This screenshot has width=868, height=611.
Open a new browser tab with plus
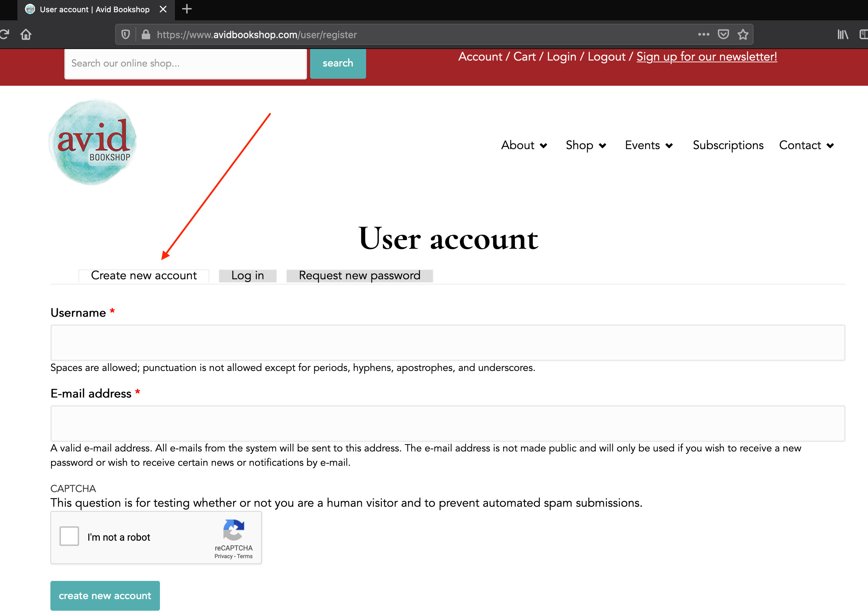tap(187, 9)
